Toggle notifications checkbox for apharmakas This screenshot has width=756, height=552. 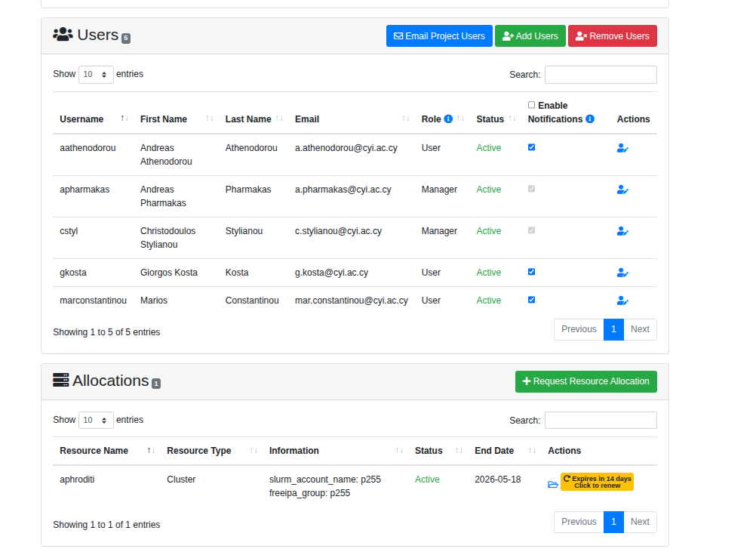coord(531,189)
